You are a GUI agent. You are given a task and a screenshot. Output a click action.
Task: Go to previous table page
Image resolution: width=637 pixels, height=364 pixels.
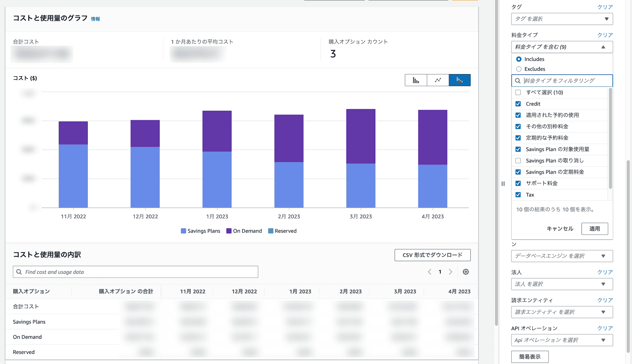pyautogui.click(x=430, y=272)
